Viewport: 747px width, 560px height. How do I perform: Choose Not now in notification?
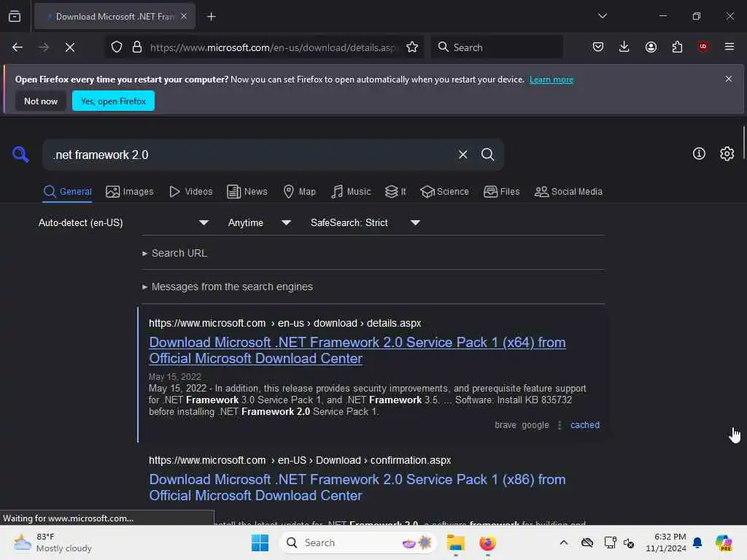point(41,101)
